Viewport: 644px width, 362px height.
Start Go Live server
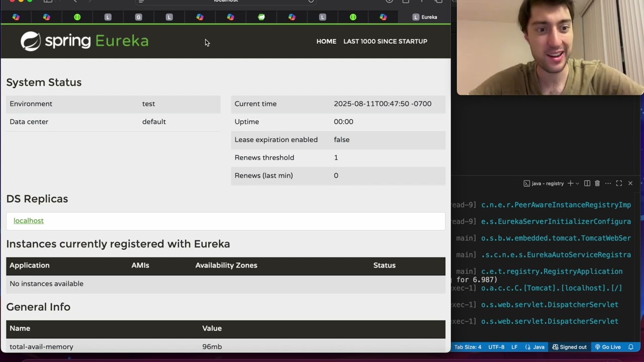607,347
